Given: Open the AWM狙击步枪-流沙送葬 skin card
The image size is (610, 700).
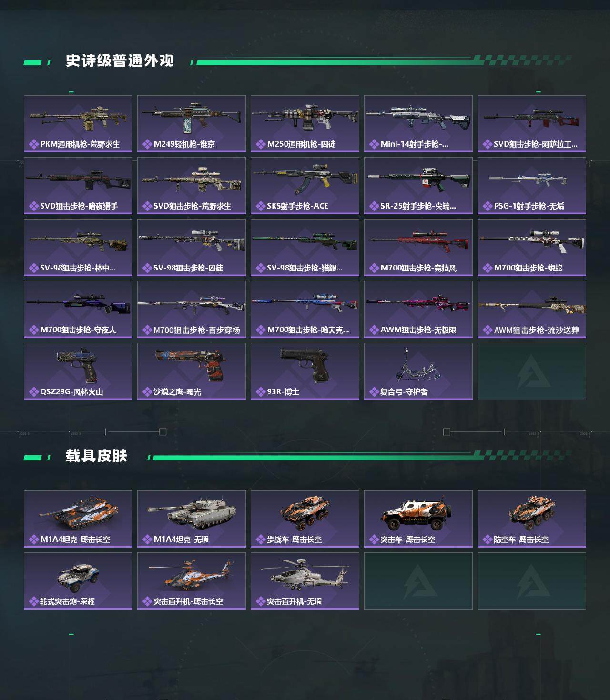Looking at the screenshot, I should coord(532,310).
